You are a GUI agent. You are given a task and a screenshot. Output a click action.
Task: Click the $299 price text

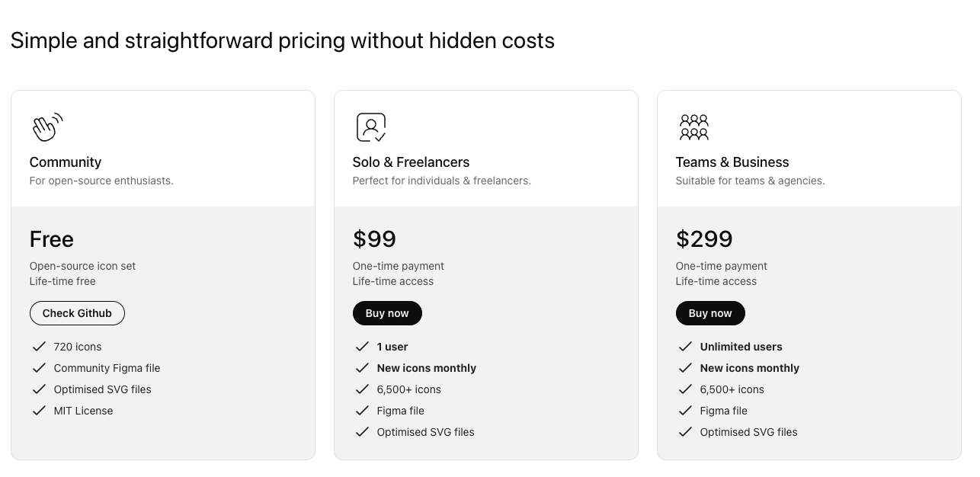(704, 239)
